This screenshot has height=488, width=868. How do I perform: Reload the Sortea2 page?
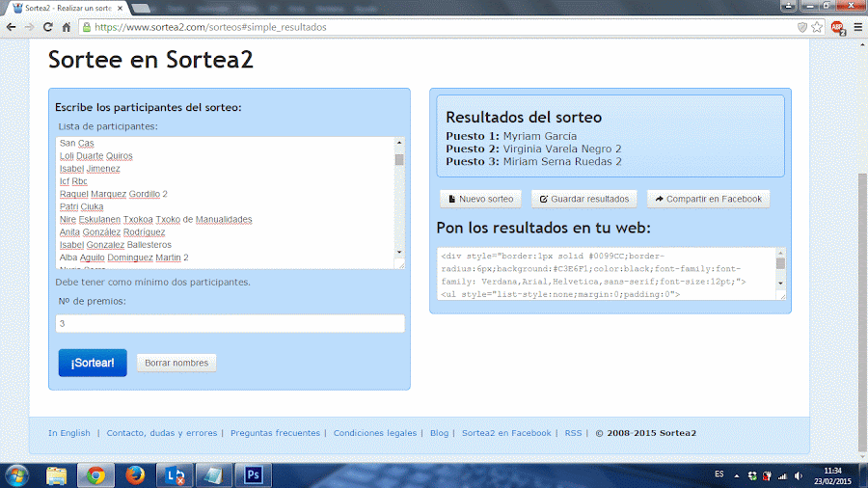[47, 27]
